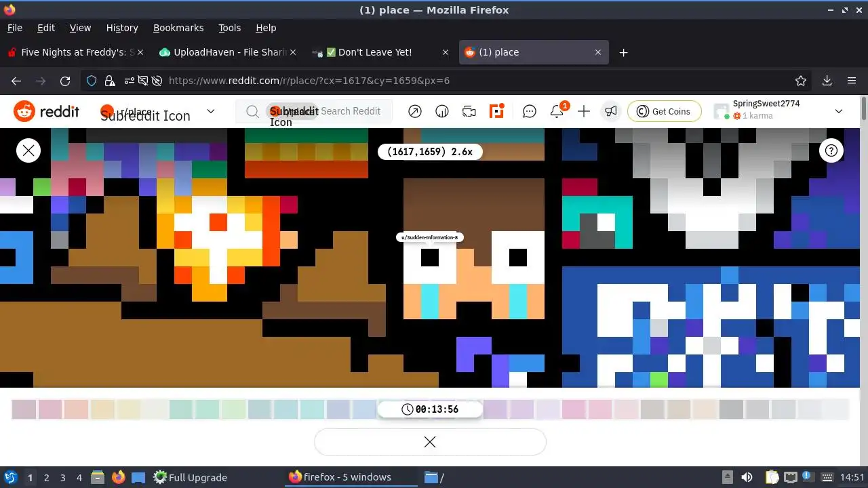868x488 pixels.
Task: Open notifications bell with one alert
Action: 557,111
